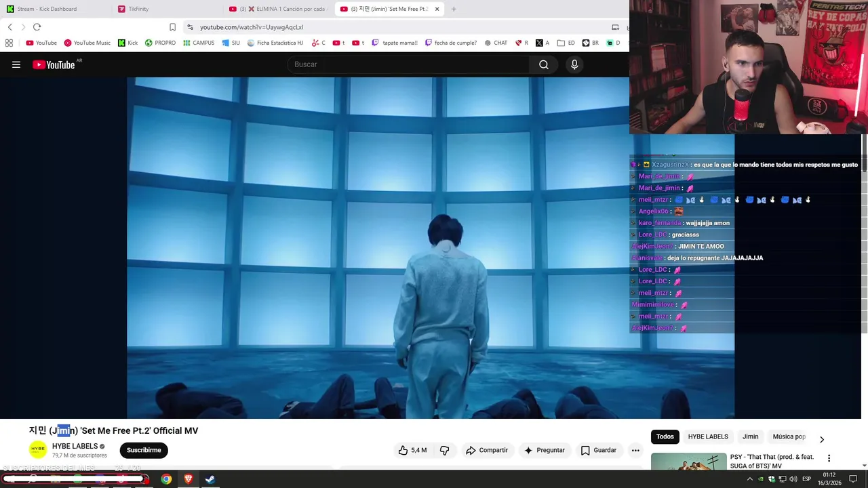The width and height of the screenshot is (868, 488).
Task: Switch to the ELIMINA 1 Canción tab
Action: tap(278, 9)
